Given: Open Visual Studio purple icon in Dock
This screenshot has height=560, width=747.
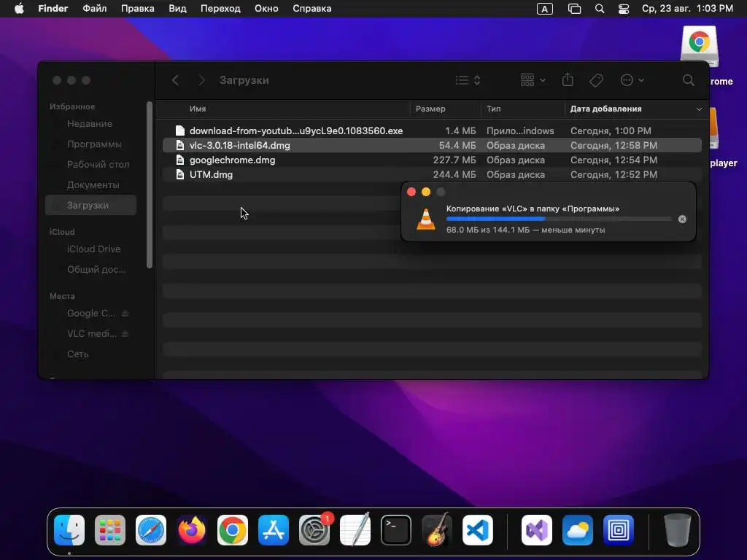Looking at the screenshot, I should pos(537,530).
